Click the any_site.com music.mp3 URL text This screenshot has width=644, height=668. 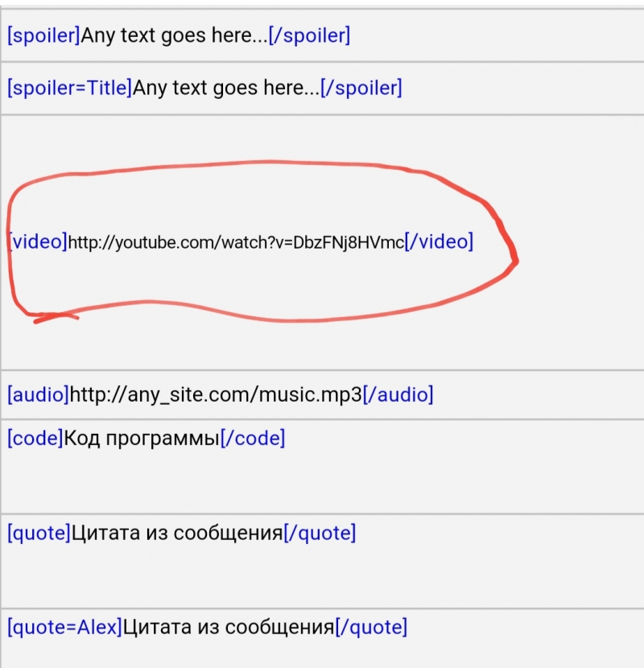216,394
